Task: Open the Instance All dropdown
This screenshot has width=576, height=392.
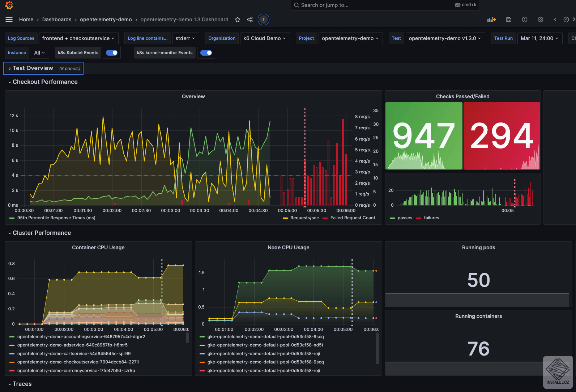Action: 40,53
